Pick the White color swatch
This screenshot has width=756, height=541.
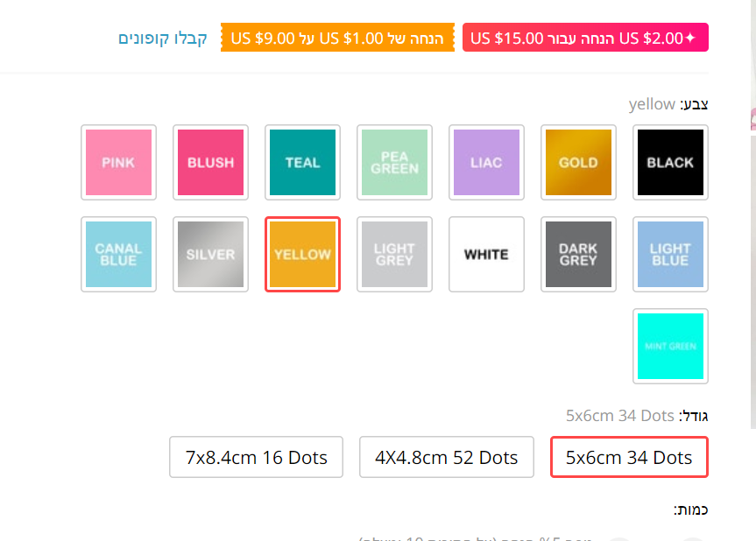(486, 254)
